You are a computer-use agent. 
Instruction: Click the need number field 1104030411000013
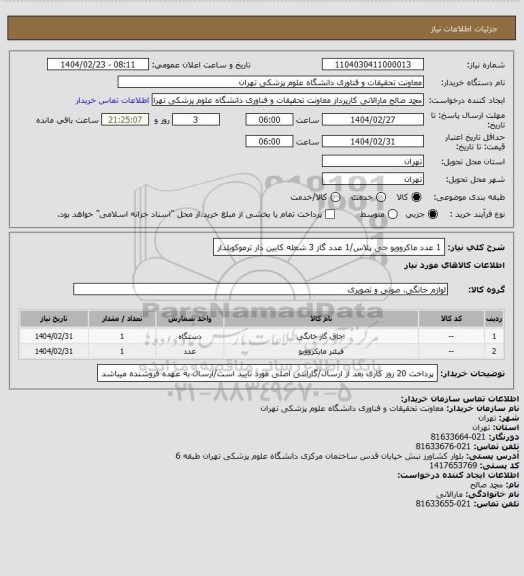coord(373,64)
